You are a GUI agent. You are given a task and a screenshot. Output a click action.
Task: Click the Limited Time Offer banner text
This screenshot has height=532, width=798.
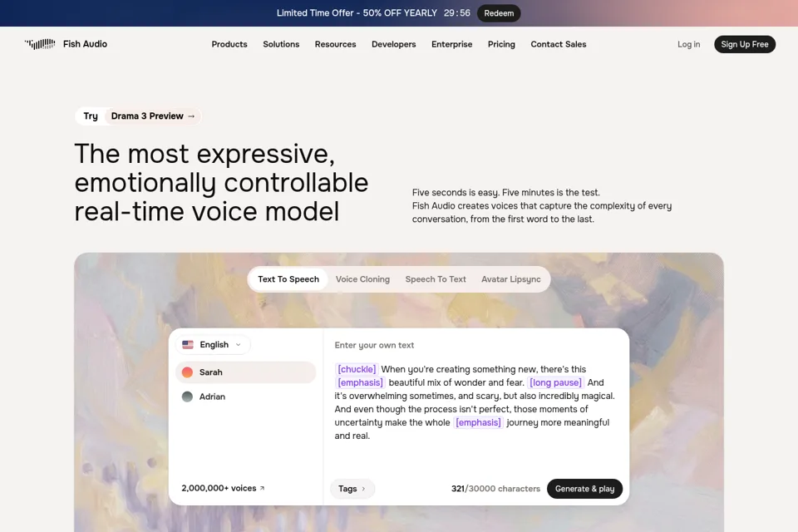(357, 13)
